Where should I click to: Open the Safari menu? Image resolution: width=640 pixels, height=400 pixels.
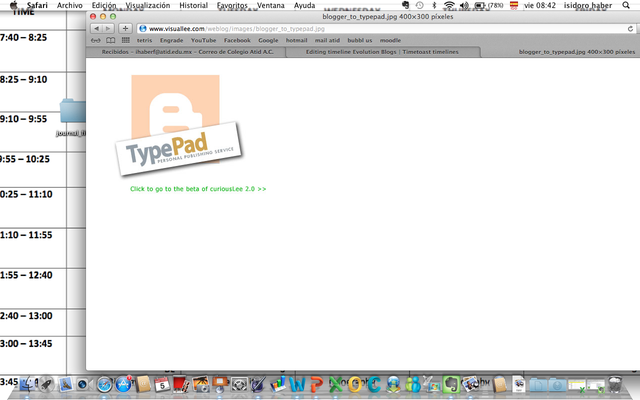click(x=37, y=5)
